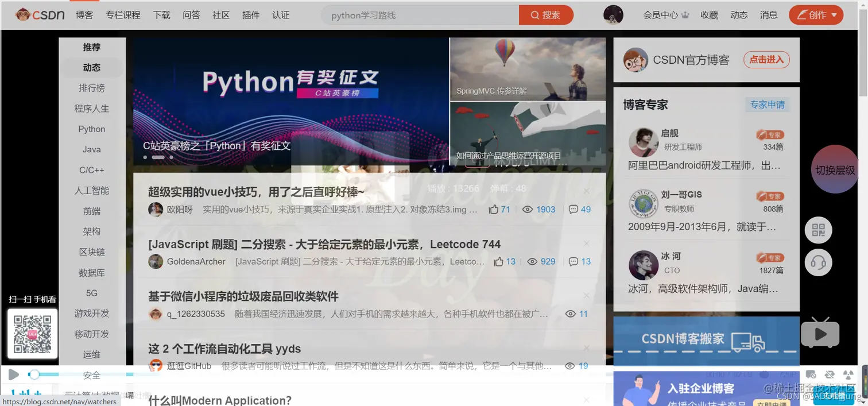Click the video player play button
Viewport: 868px width, 406px height.
click(x=13, y=374)
